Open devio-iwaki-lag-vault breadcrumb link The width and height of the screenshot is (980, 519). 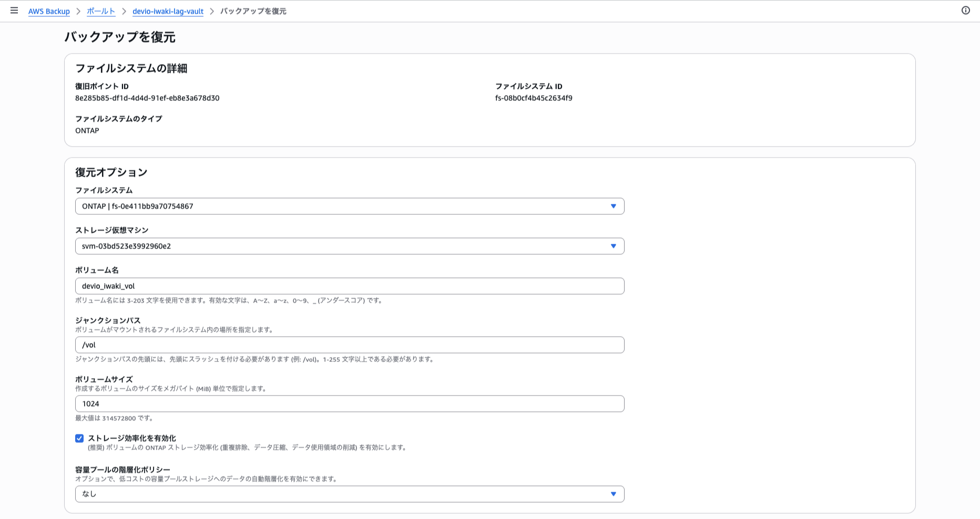pyautogui.click(x=168, y=11)
